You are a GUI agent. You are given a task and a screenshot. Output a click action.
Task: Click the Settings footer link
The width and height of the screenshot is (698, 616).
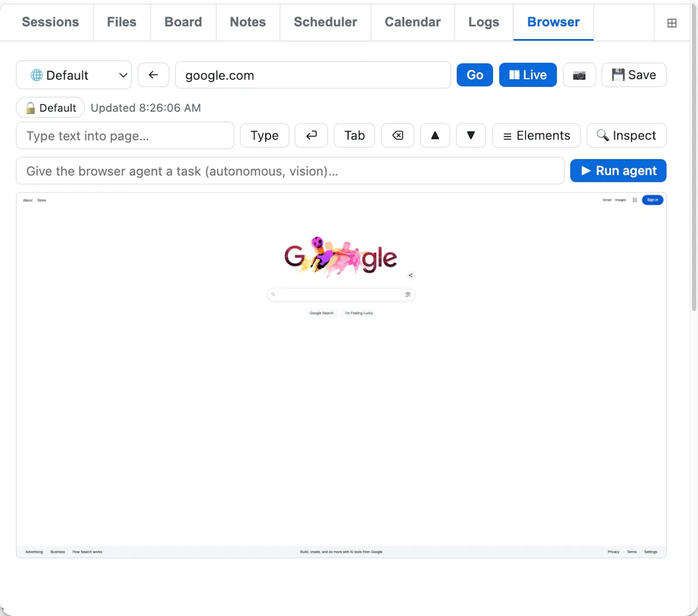(650, 552)
